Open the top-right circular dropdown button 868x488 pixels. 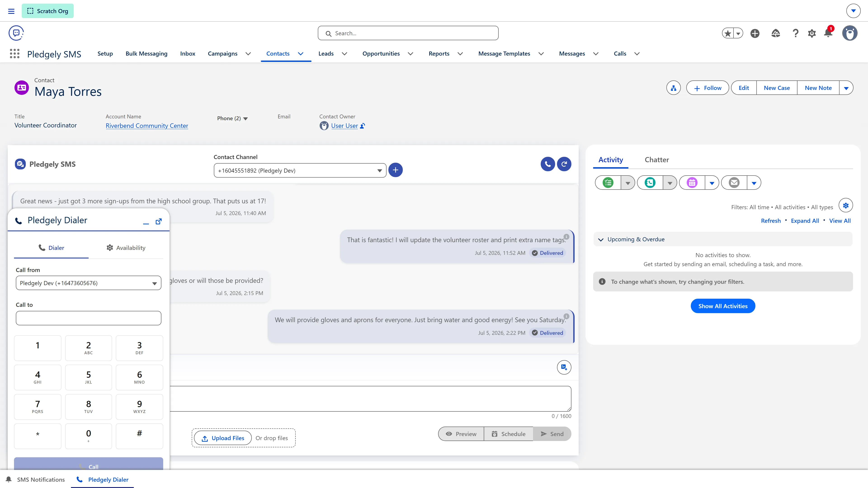(853, 11)
